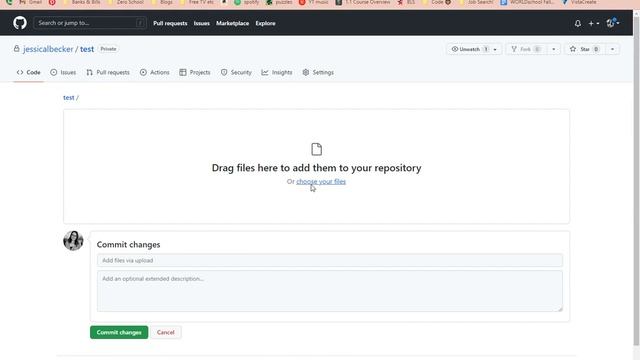Go to Marketplace
This screenshot has width=640, height=360.
232,23
